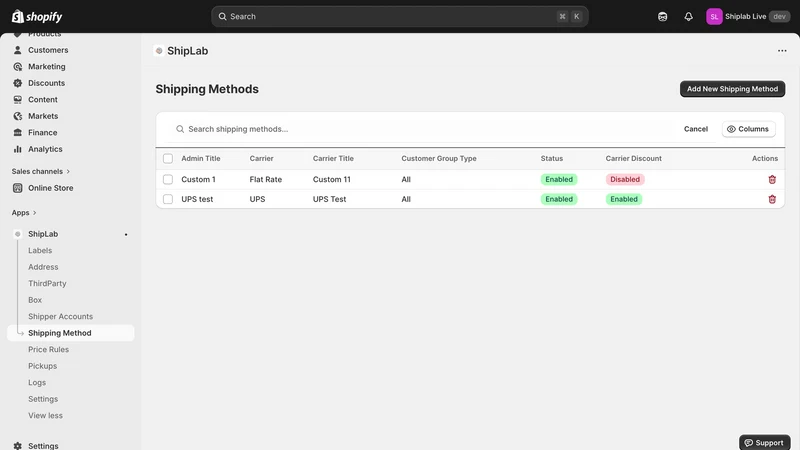Click the Shiplab Live store name
800x450 pixels.
(x=745, y=16)
